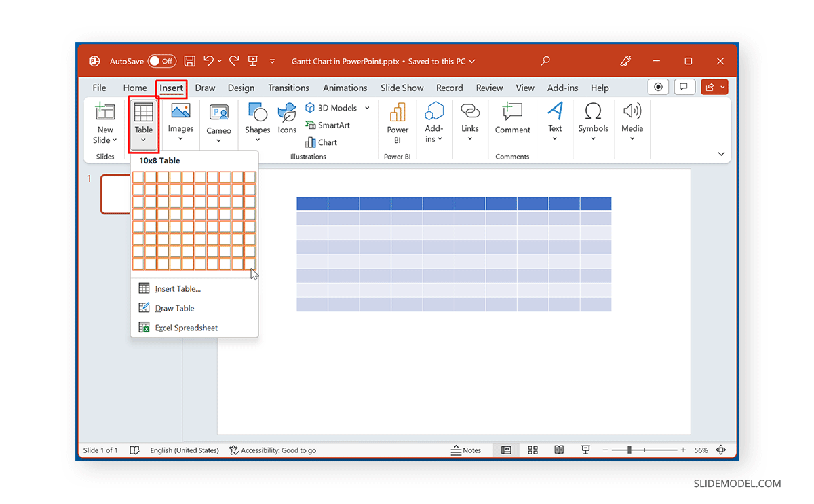Toggle AutoSave switch
This screenshot has width=814, height=504.
161,61
